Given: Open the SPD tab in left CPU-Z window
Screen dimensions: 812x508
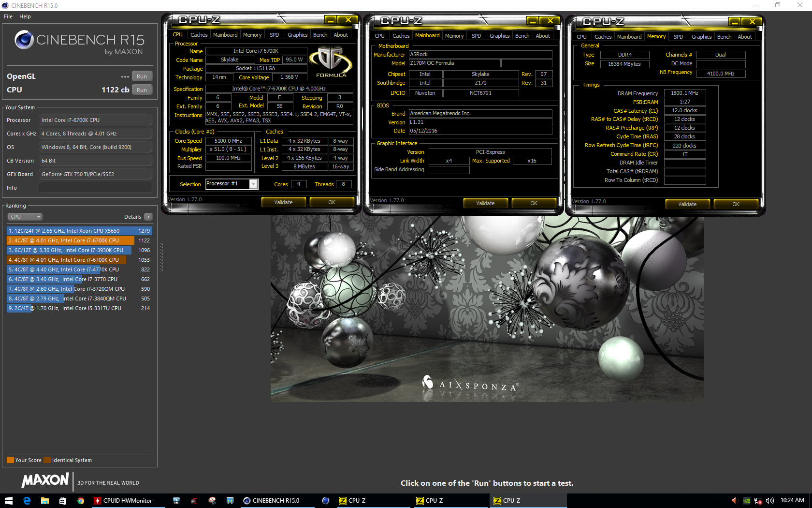Looking at the screenshot, I should point(274,35).
